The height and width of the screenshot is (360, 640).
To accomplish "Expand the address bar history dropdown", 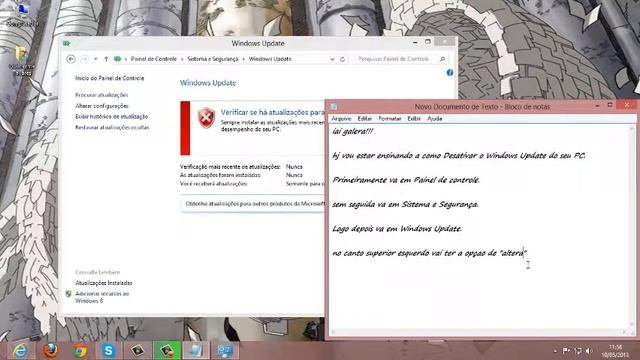I will pos(332,59).
